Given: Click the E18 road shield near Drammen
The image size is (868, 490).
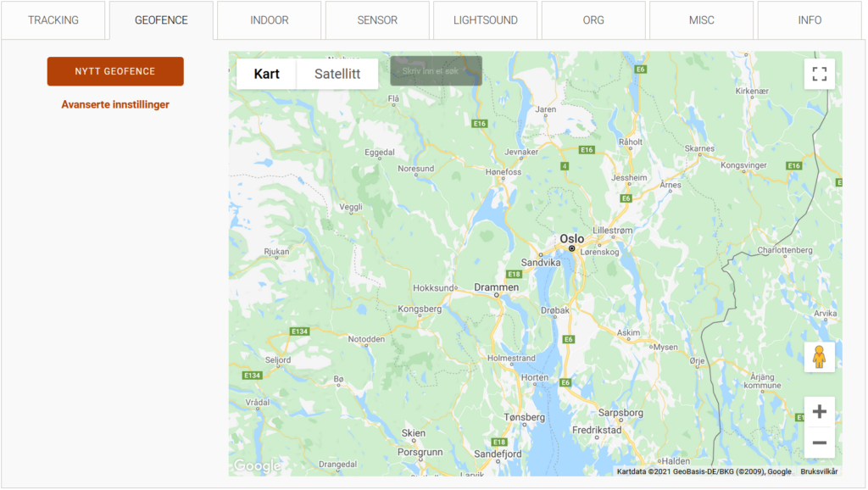Looking at the screenshot, I should 515,274.
